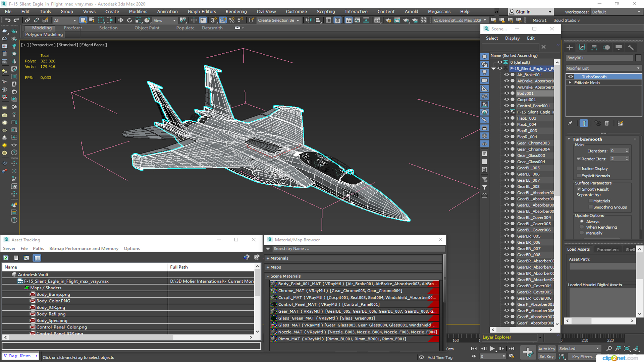Select When Rendering update radio button
The image size is (644, 362).
click(x=582, y=227)
